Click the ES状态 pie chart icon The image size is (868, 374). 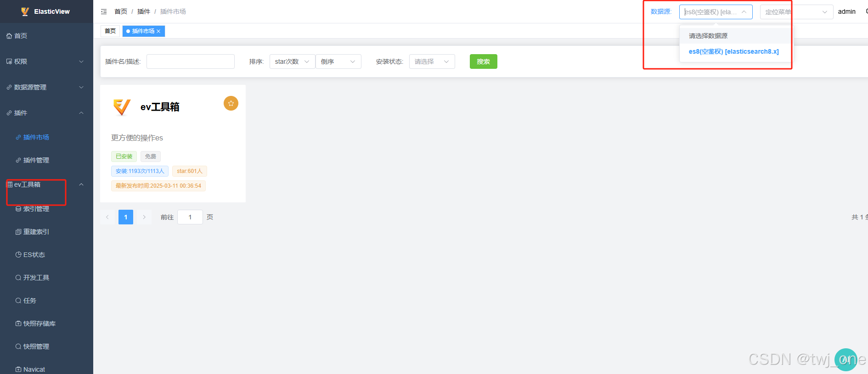(18, 255)
